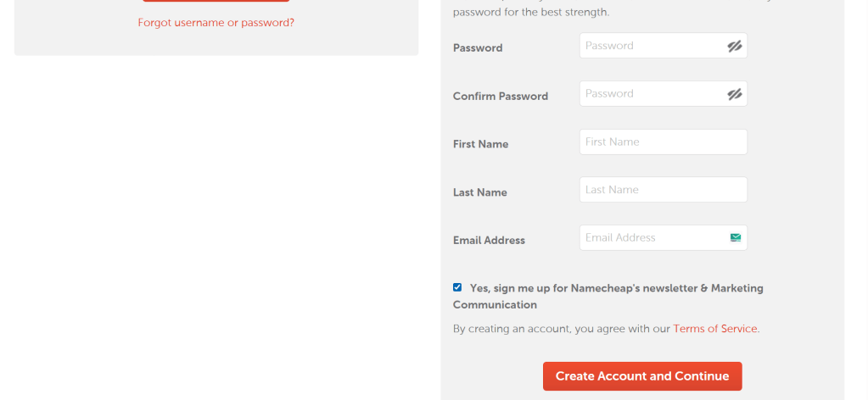Click into the Confirm Password input field

[x=649, y=94]
